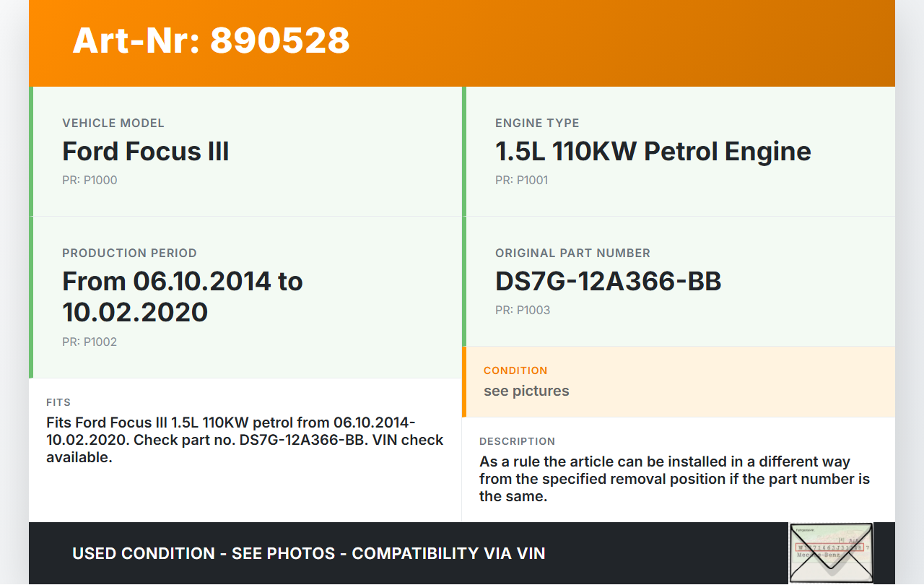Select the orange "CONDITION" label
This screenshot has width=924, height=585.
(515, 370)
